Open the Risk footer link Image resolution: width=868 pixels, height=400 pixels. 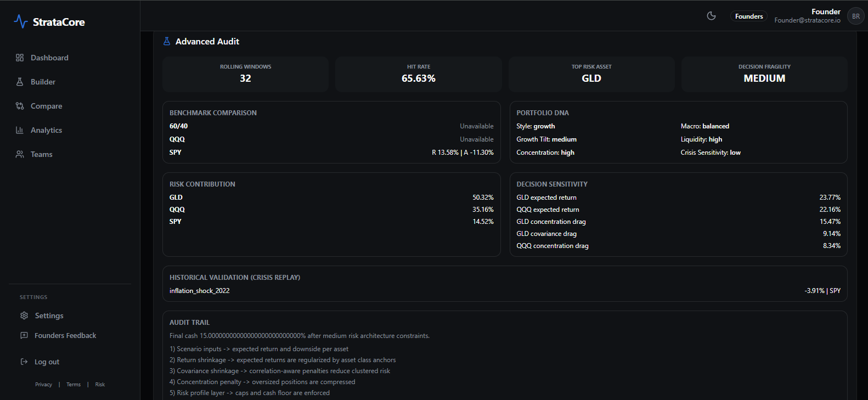click(x=100, y=385)
